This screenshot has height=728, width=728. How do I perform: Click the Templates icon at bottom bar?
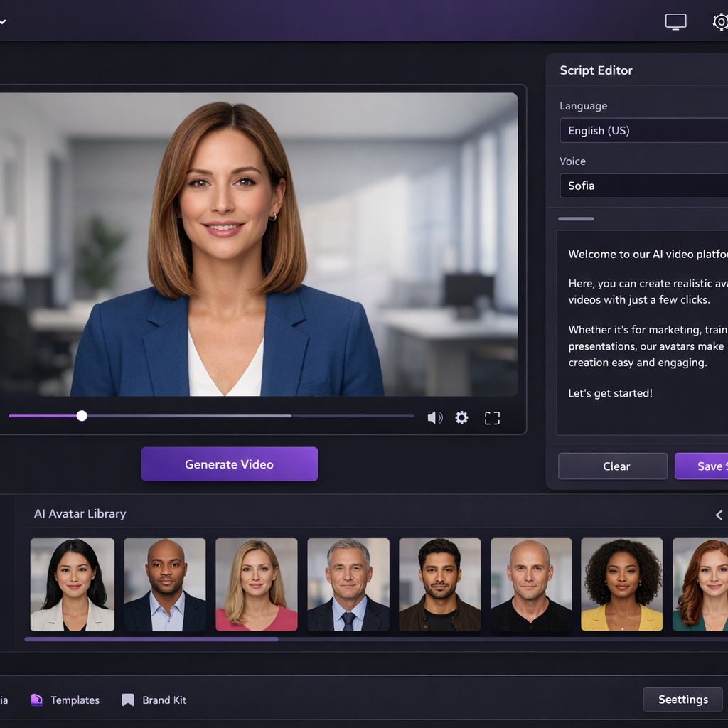[35, 700]
